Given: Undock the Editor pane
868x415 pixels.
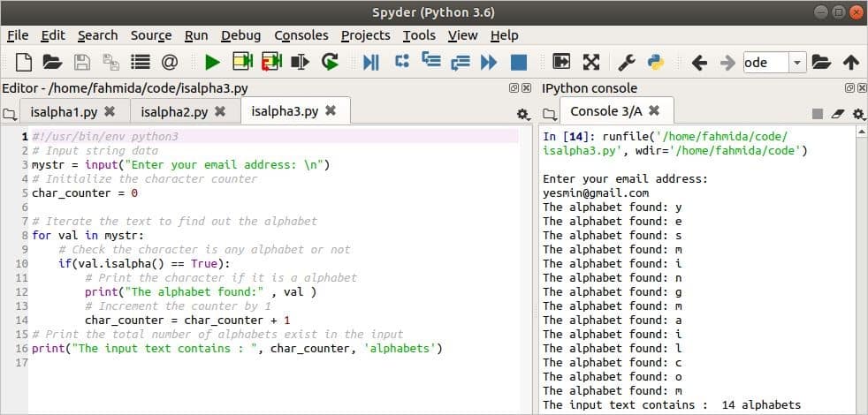Looking at the screenshot, I should (x=514, y=88).
